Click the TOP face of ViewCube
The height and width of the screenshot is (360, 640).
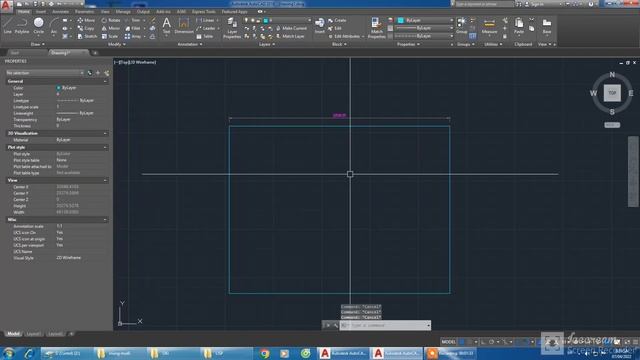612,93
